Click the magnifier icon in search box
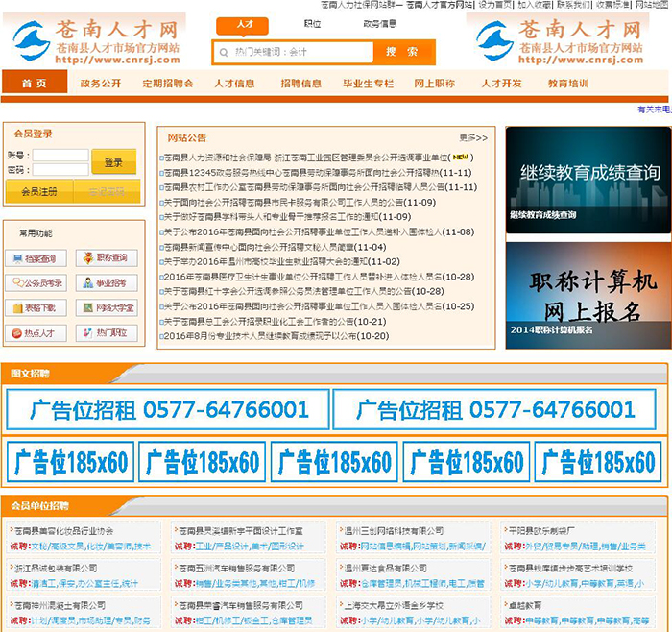 point(224,52)
